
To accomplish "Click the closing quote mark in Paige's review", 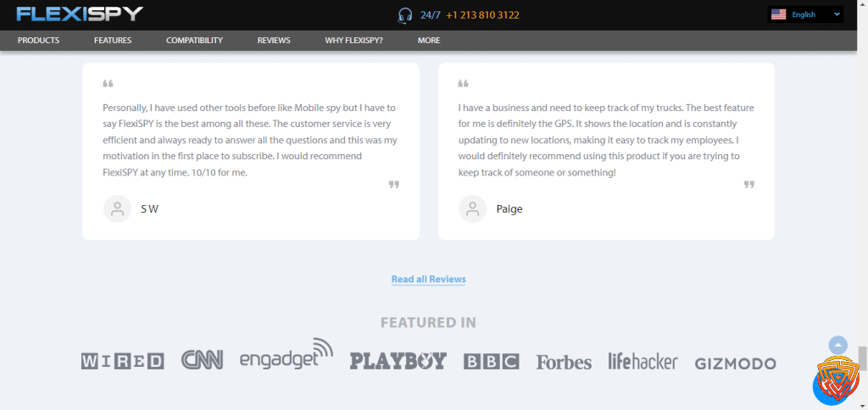I will 749,185.
